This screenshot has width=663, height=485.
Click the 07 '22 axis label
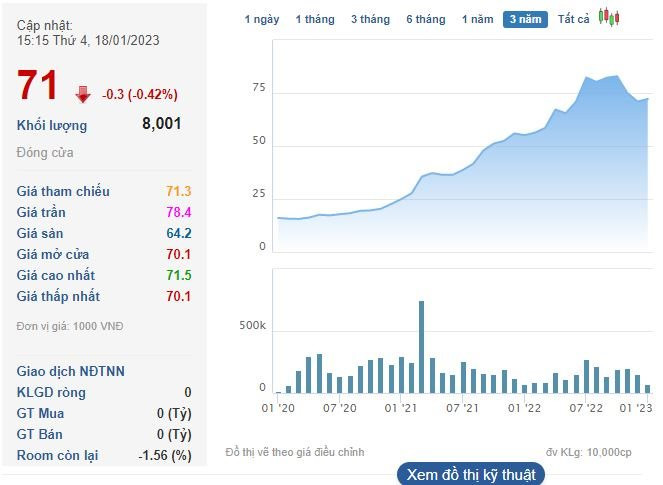click(x=587, y=408)
